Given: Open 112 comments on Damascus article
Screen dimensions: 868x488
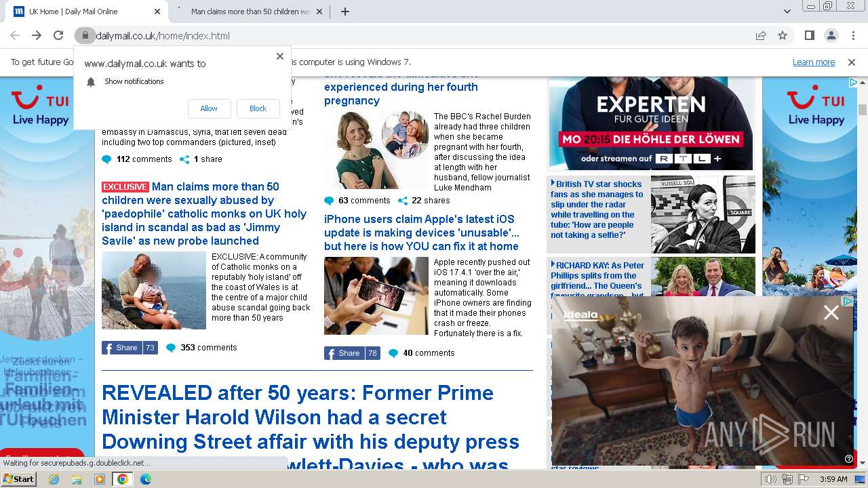Looking at the screenshot, I should point(144,159).
